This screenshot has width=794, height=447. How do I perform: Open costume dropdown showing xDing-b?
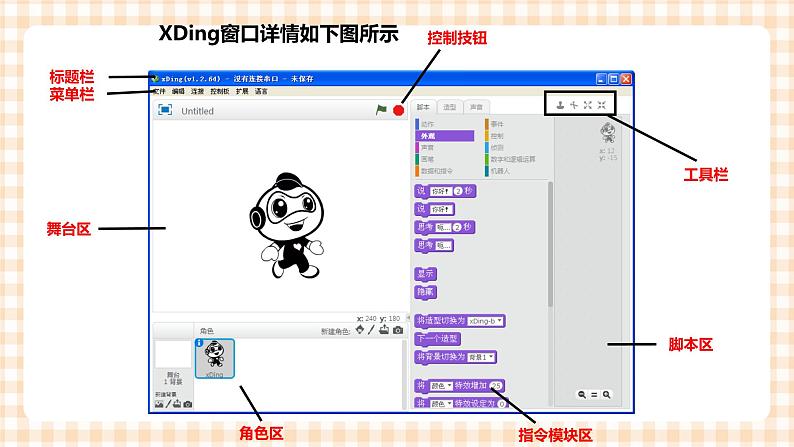pyautogui.click(x=486, y=321)
